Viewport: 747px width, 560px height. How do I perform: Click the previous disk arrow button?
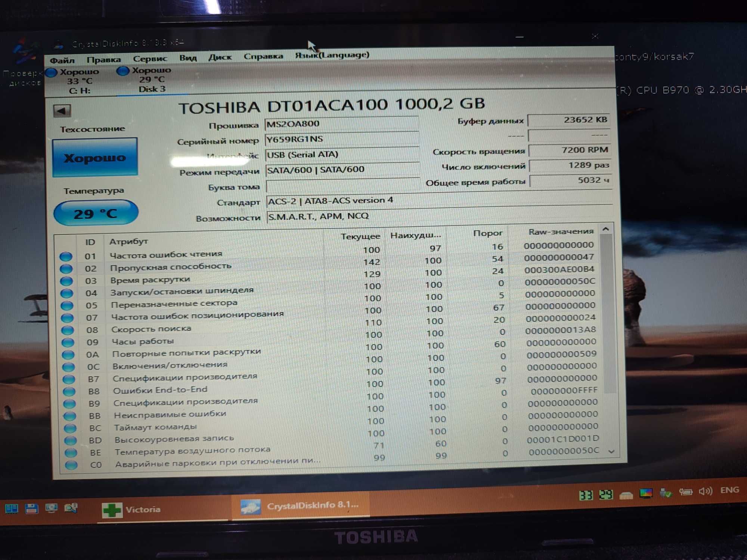click(x=62, y=111)
